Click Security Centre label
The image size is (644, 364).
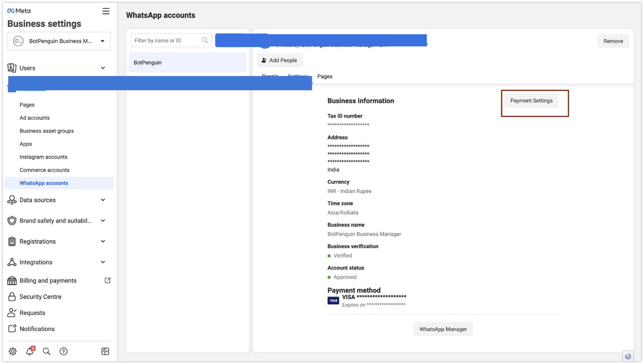click(x=40, y=297)
